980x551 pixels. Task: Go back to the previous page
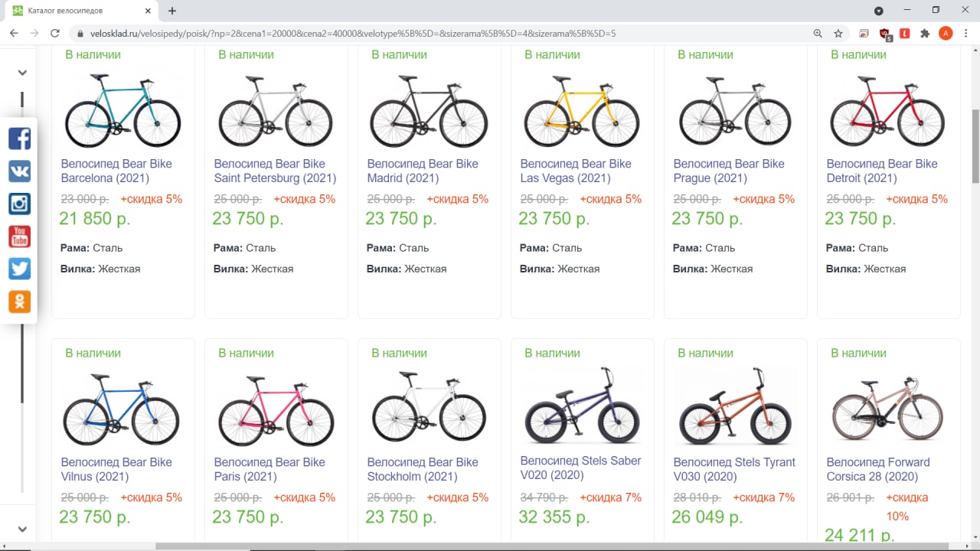point(14,34)
